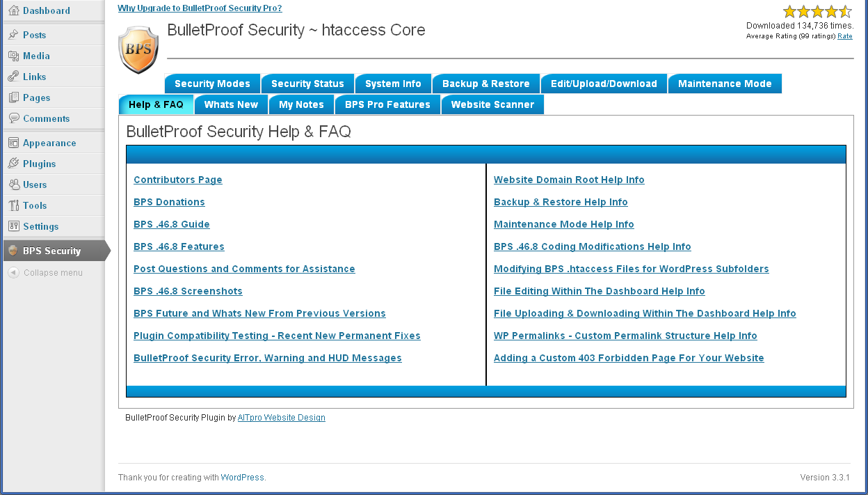Click the Settings icon in sidebar
This screenshot has width=868, height=495.
[13, 226]
